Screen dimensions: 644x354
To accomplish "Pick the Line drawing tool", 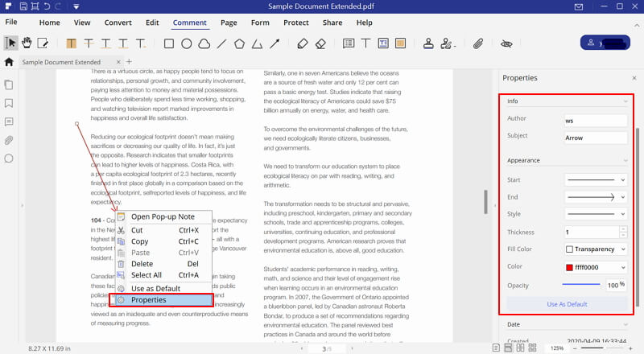I will click(x=222, y=43).
